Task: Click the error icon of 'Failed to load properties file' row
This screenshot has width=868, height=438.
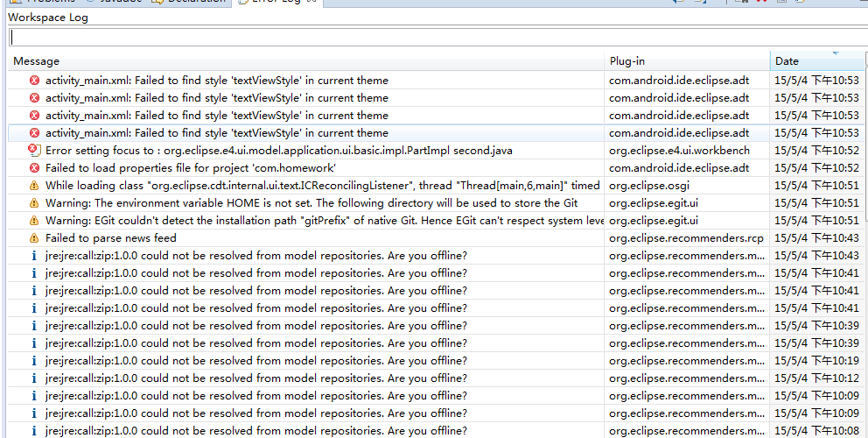Action: tap(34, 167)
